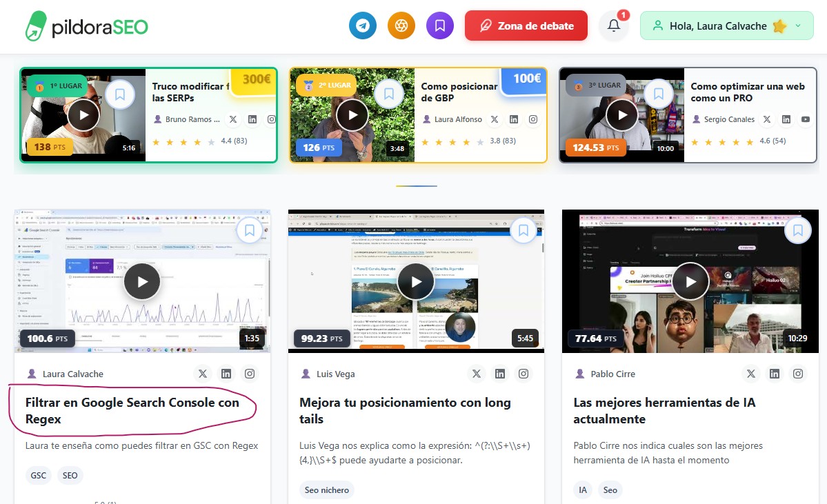Image resolution: width=827 pixels, height=504 pixels.
Task: Bookmark the 2º lugar video
Action: pyautogui.click(x=389, y=94)
